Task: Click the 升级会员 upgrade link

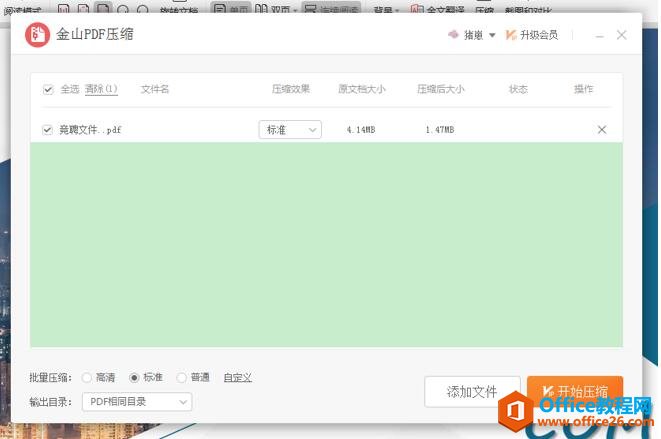Action: coord(532,35)
